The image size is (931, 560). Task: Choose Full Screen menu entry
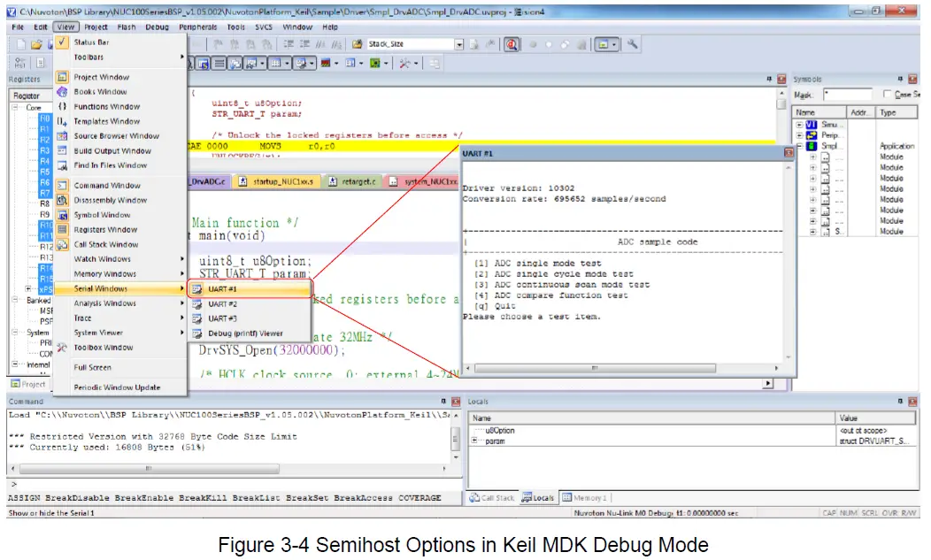[x=93, y=368]
